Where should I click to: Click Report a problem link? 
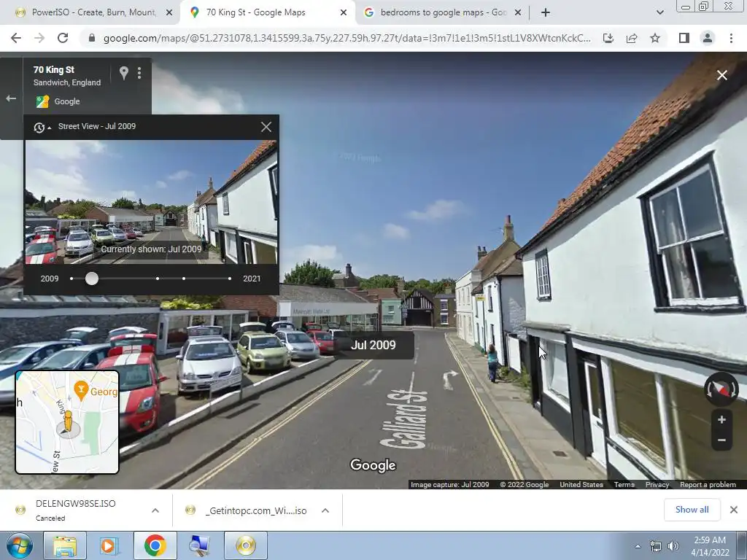coord(708,484)
